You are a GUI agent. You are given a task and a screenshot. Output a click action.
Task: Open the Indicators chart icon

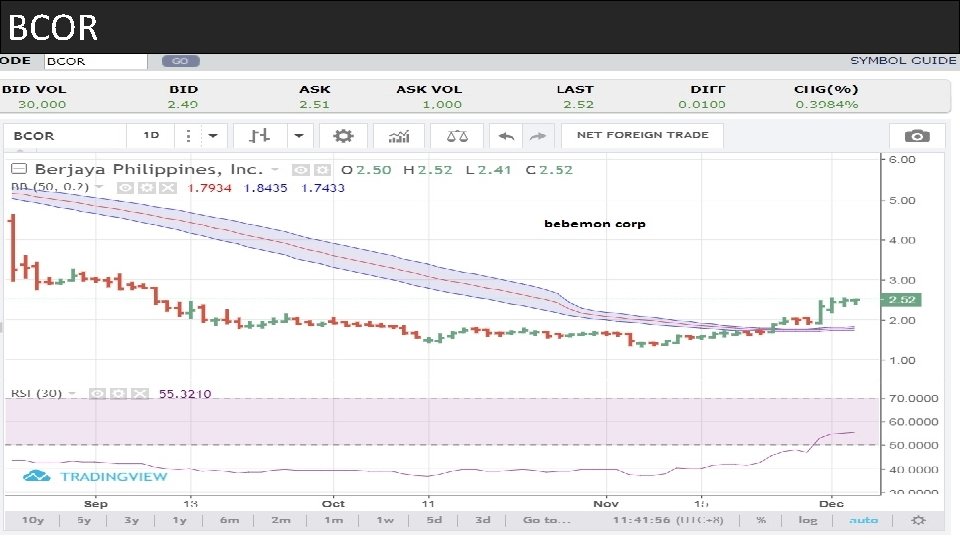pyautogui.click(x=399, y=136)
